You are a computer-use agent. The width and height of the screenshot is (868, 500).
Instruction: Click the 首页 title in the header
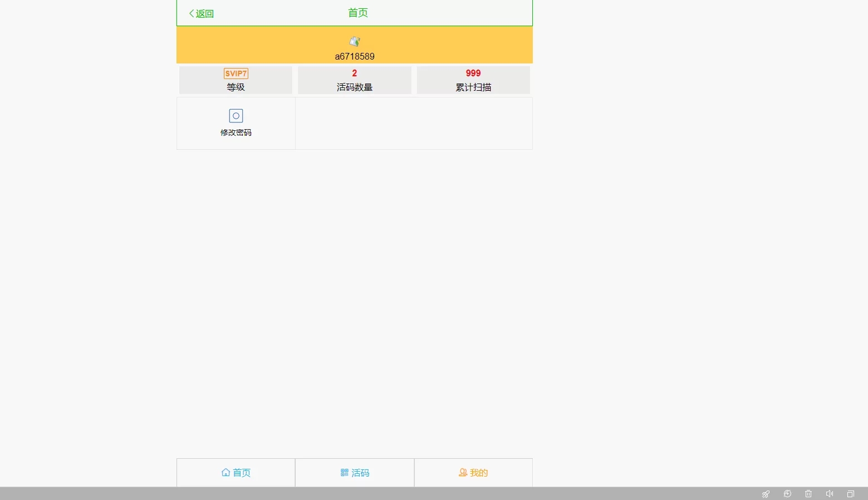pyautogui.click(x=357, y=13)
